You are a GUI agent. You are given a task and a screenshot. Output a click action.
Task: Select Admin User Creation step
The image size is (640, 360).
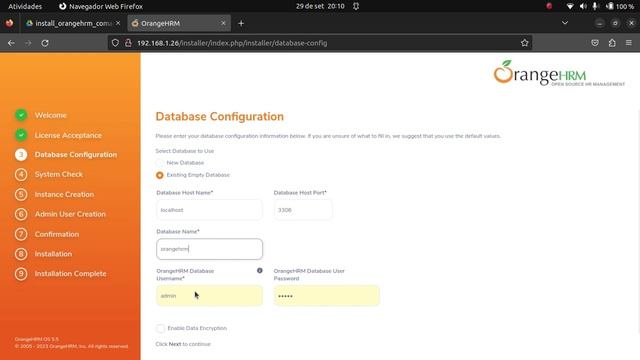70,214
